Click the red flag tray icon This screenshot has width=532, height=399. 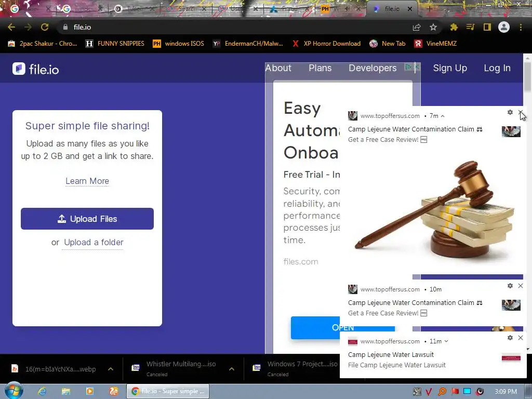click(455, 392)
